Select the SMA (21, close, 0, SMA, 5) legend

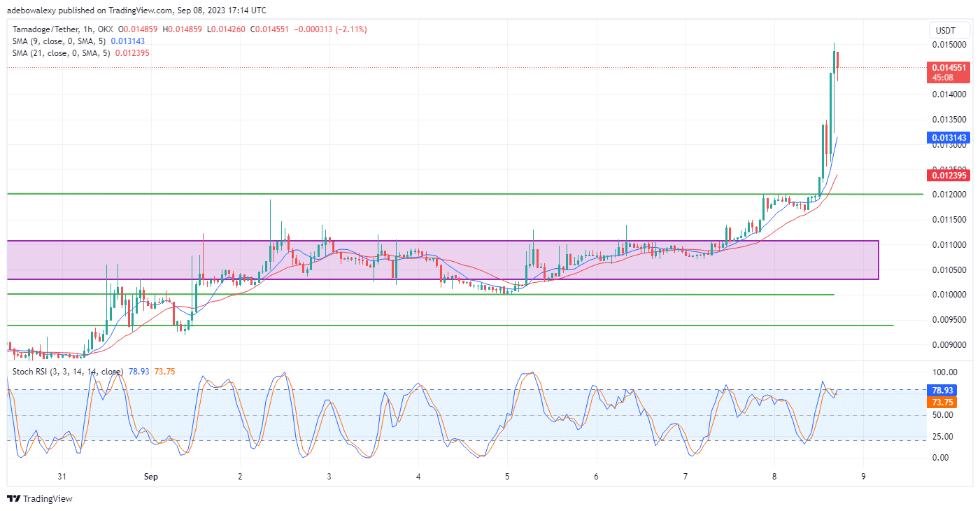pyautogui.click(x=61, y=53)
